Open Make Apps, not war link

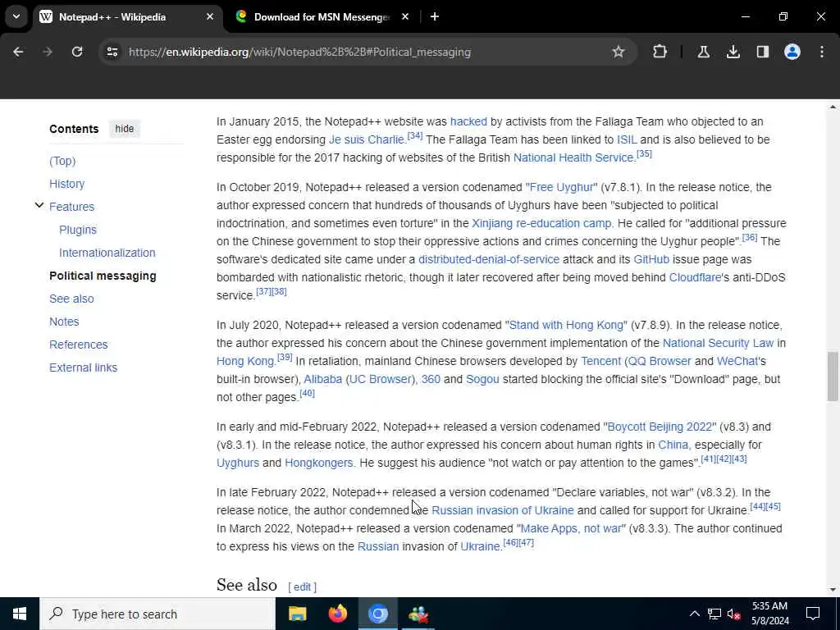point(571,529)
